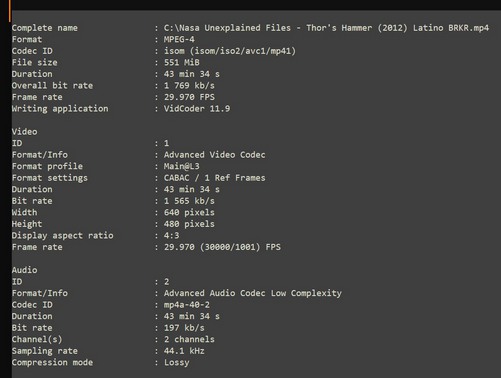
Task: Click the CABAC / 1 Ref Frames setting
Action: 214,178
